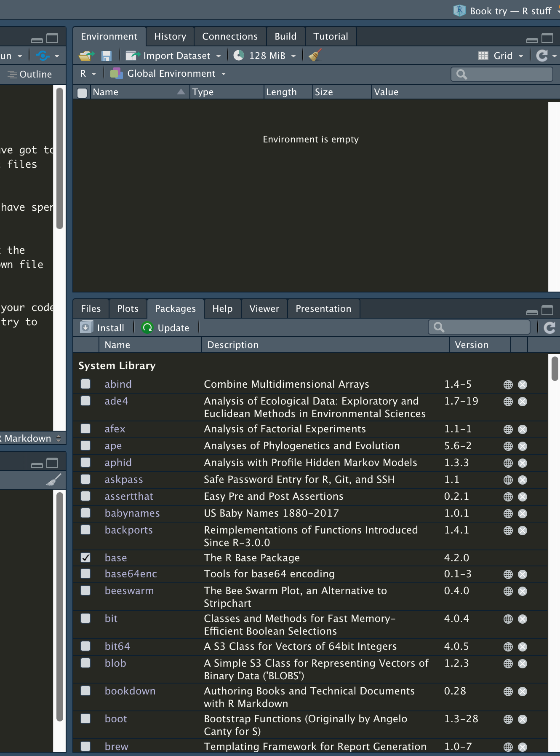Switch to the History tab
The image size is (560, 756).
click(x=170, y=37)
